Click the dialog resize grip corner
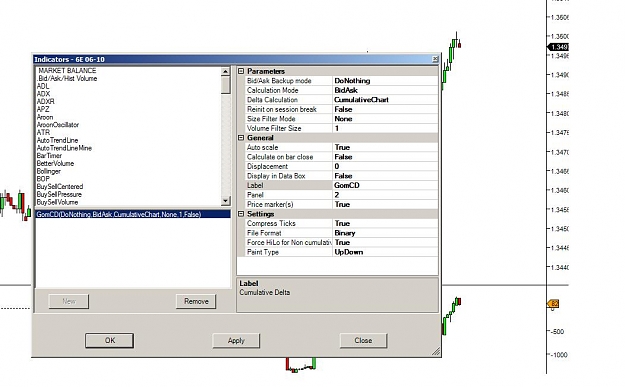Image resolution: width=625 pixels, height=387 pixels. (436, 351)
